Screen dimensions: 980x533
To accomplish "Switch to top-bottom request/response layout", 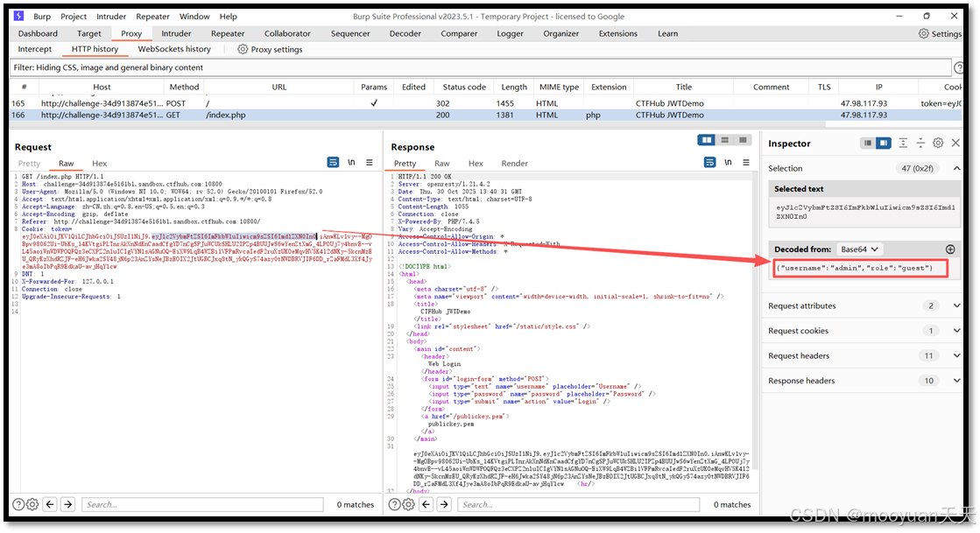I will (x=725, y=140).
